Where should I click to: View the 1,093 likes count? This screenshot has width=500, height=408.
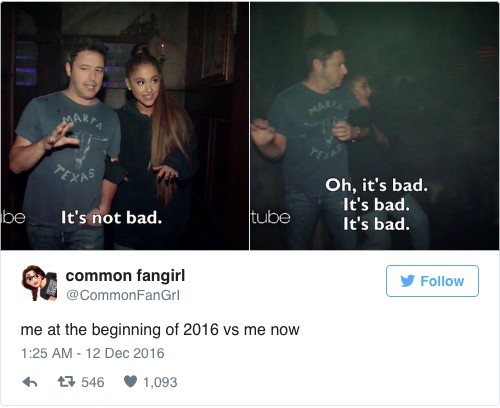coord(160,382)
